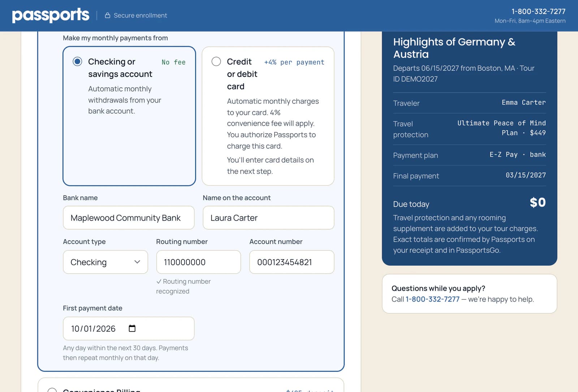The image size is (578, 392).
Task: Click 'Departs 06/15/2027 from Boston, MA' text
Action: (x=454, y=68)
